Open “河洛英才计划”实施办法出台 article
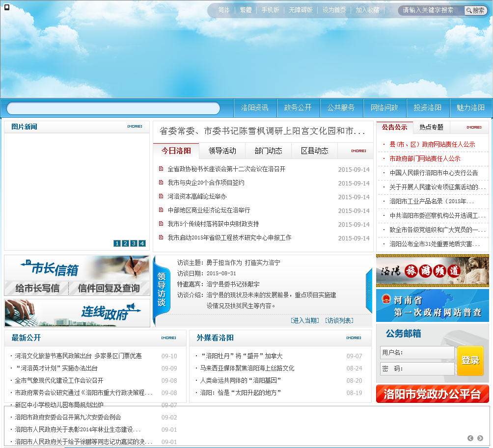The image size is (493, 448). [x=56, y=368]
